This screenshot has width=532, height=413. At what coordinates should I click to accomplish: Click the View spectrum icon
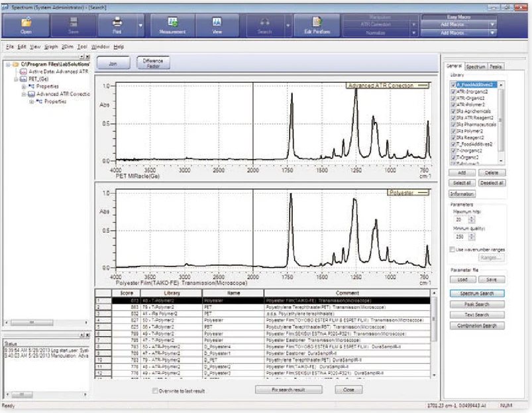click(216, 21)
